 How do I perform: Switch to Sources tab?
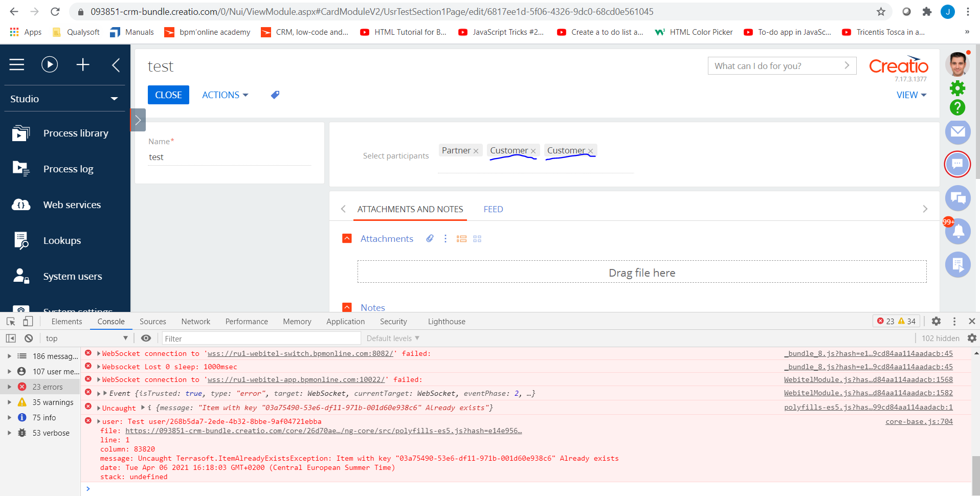(153, 321)
